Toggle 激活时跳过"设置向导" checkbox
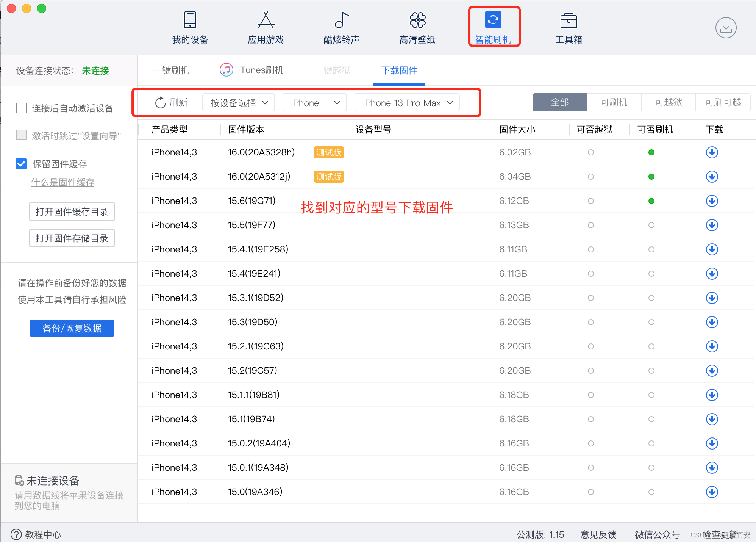The height and width of the screenshot is (542, 756). [x=21, y=135]
